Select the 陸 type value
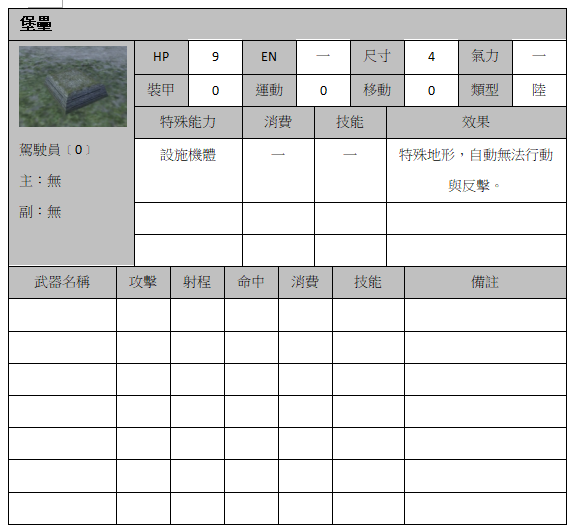This screenshot has width=575, height=532. 539,91
